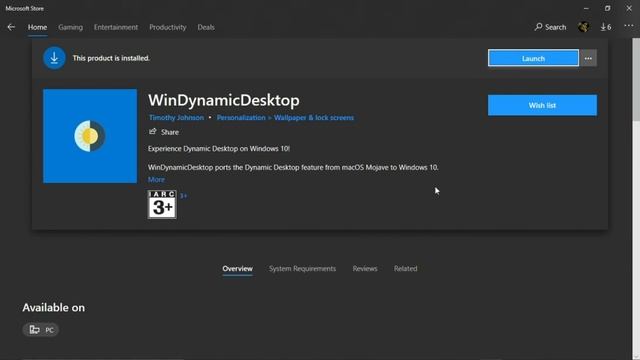This screenshot has width=640, height=360.
Task: Open the Home tab
Action: [x=37, y=27]
